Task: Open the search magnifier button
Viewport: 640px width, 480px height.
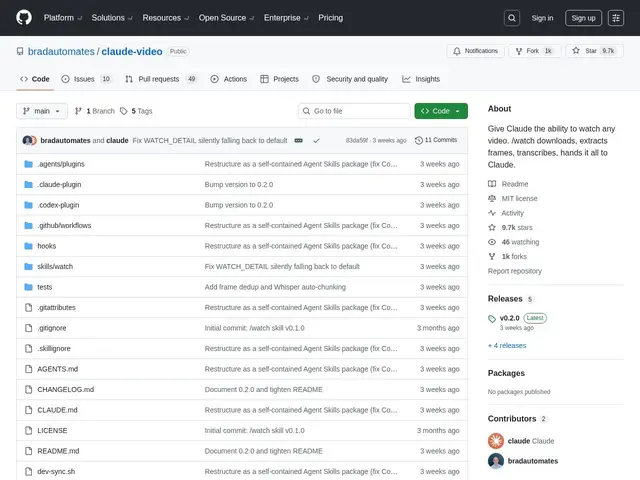Action: pos(512,18)
